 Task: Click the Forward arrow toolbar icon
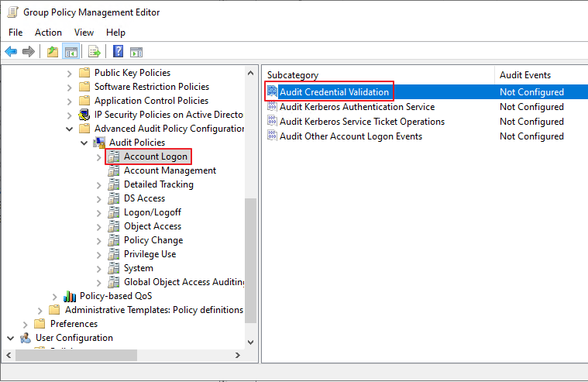29,51
